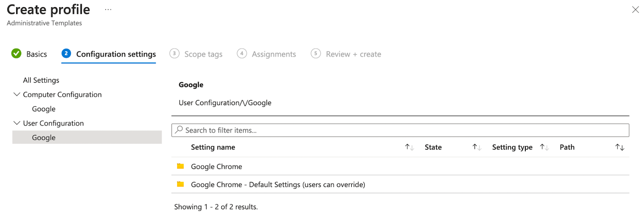Click the User Configuration/\/Google path text
Viewport: 644px width, 216px height.
pos(225,103)
